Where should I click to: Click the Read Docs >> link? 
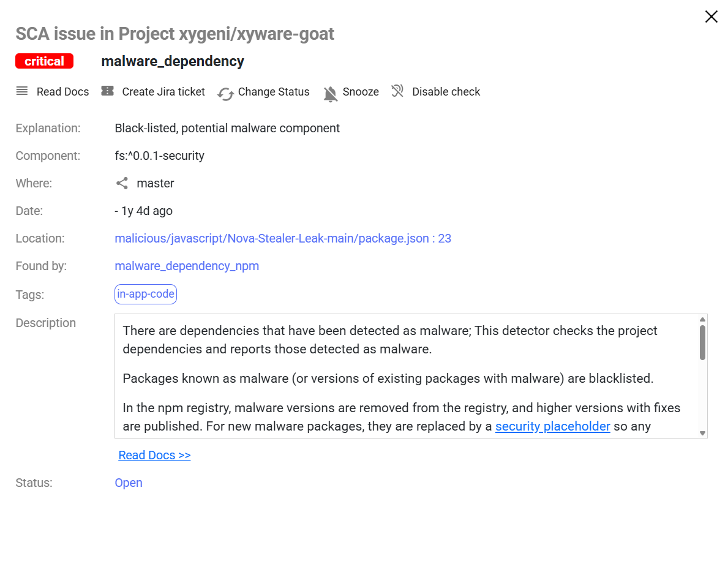coord(154,455)
